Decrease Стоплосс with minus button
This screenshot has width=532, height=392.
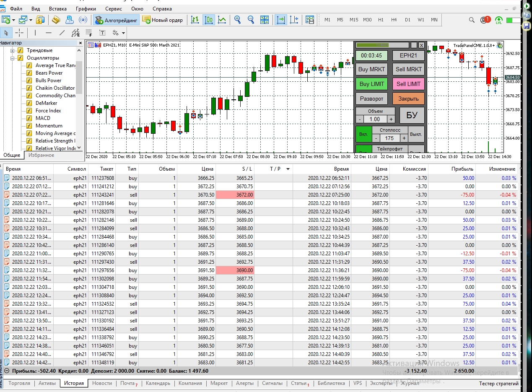[x=376, y=138]
